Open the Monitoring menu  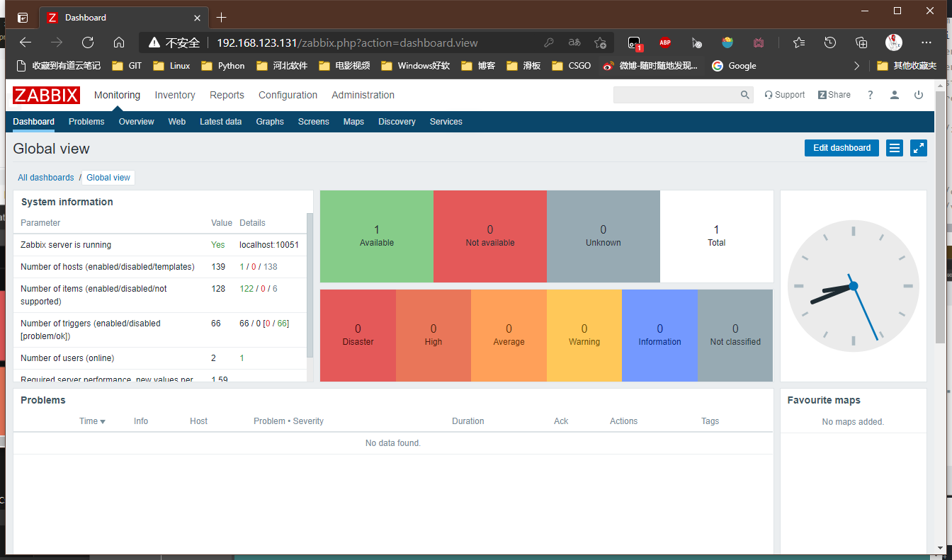(117, 95)
